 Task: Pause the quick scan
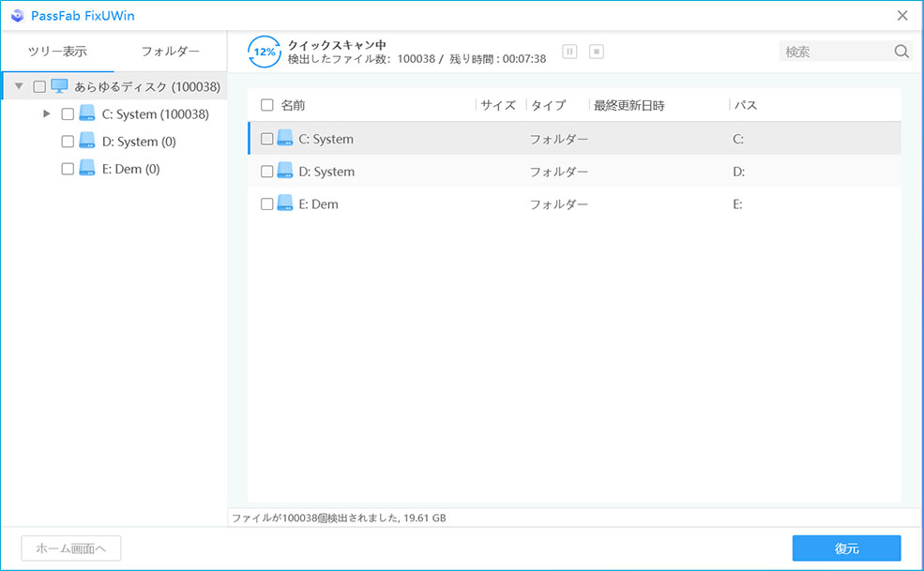click(569, 52)
